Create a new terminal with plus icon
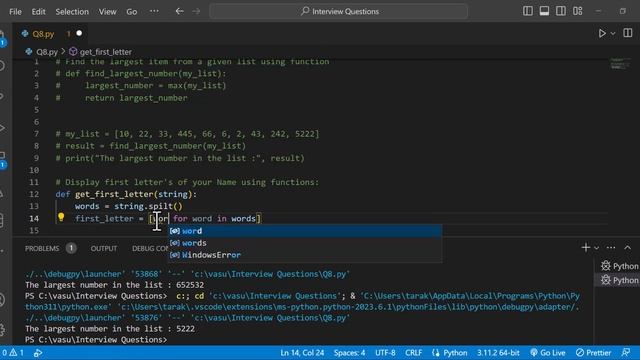 (586, 247)
